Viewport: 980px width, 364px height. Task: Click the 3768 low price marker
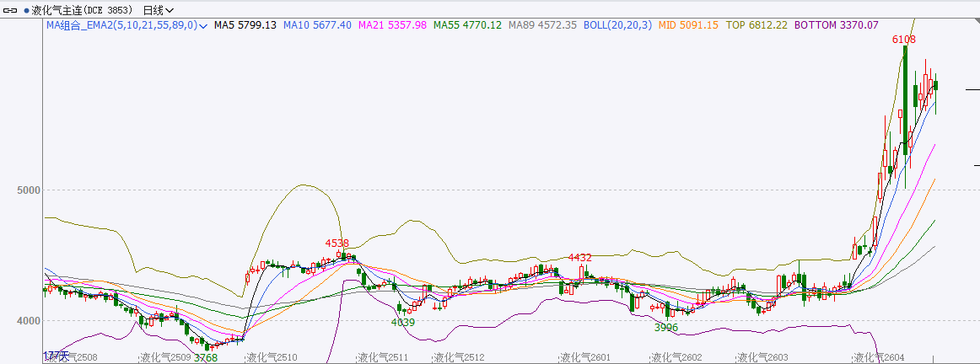point(206,357)
